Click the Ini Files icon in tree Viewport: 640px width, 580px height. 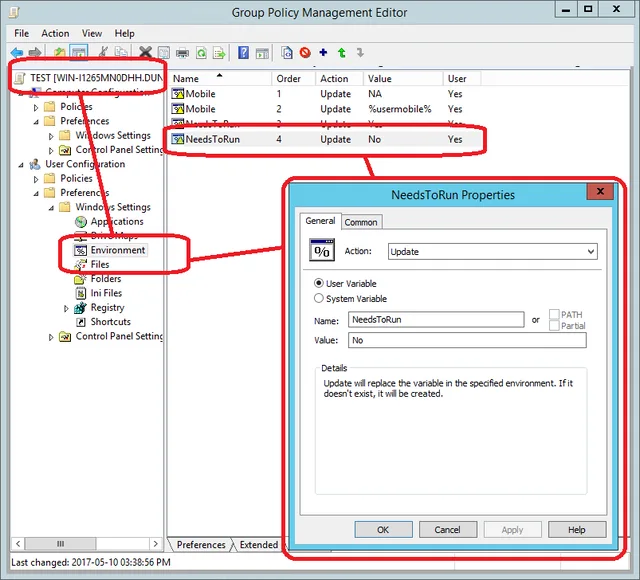[81, 293]
